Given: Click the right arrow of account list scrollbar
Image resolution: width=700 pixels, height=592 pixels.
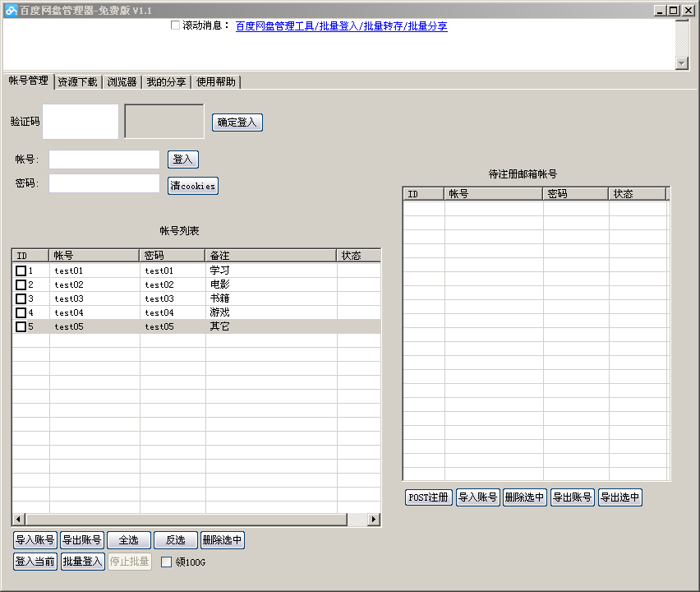Looking at the screenshot, I should coord(374,519).
